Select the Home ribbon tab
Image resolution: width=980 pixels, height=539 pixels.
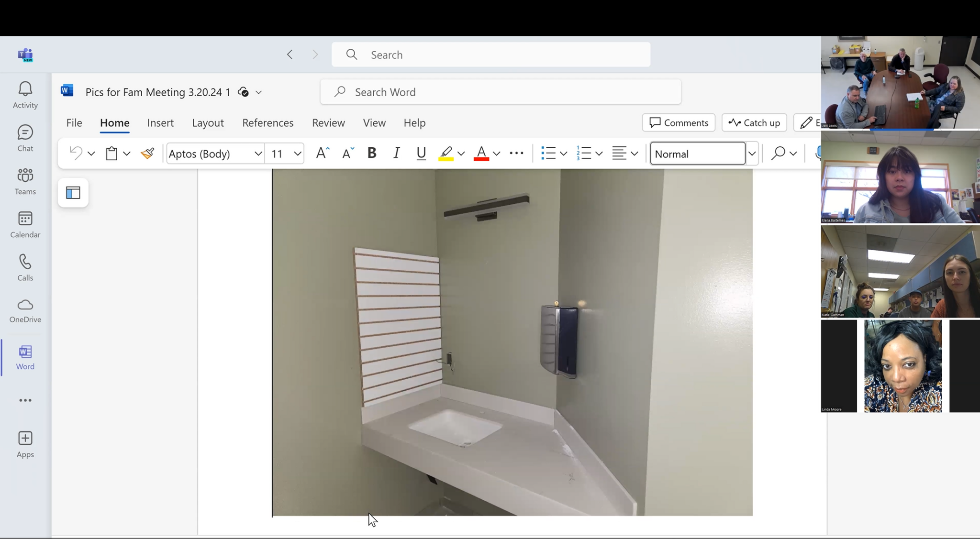tap(115, 123)
